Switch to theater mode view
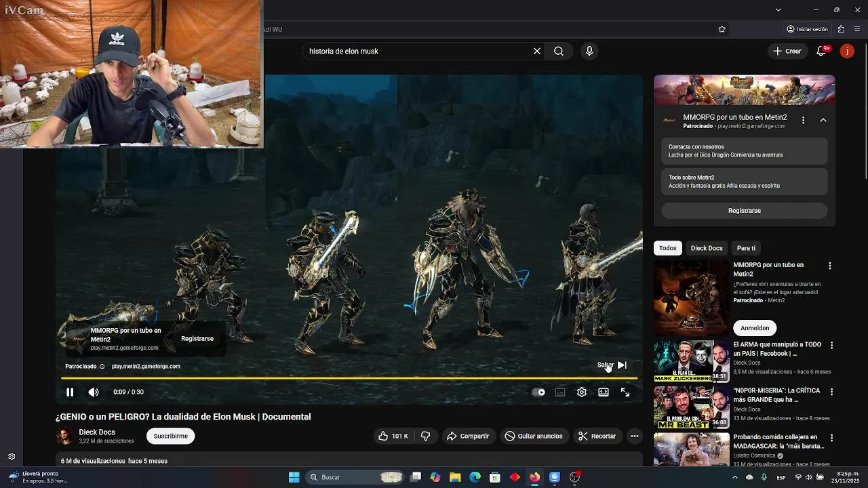 tap(604, 392)
